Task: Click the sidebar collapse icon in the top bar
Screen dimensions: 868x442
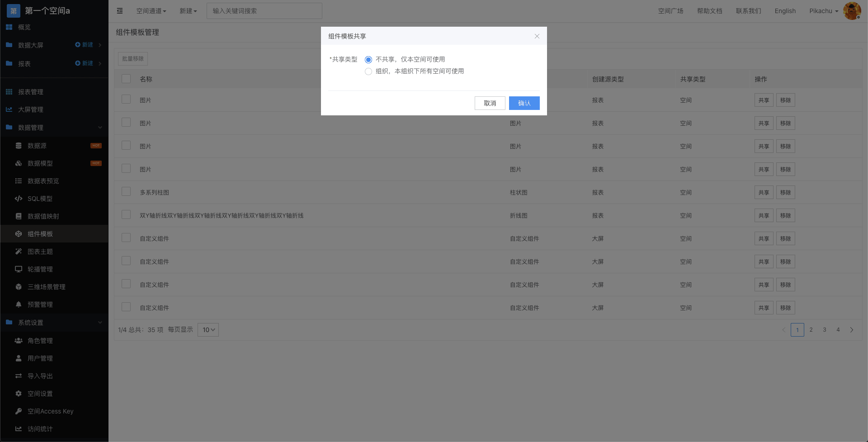Action: (120, 11)
